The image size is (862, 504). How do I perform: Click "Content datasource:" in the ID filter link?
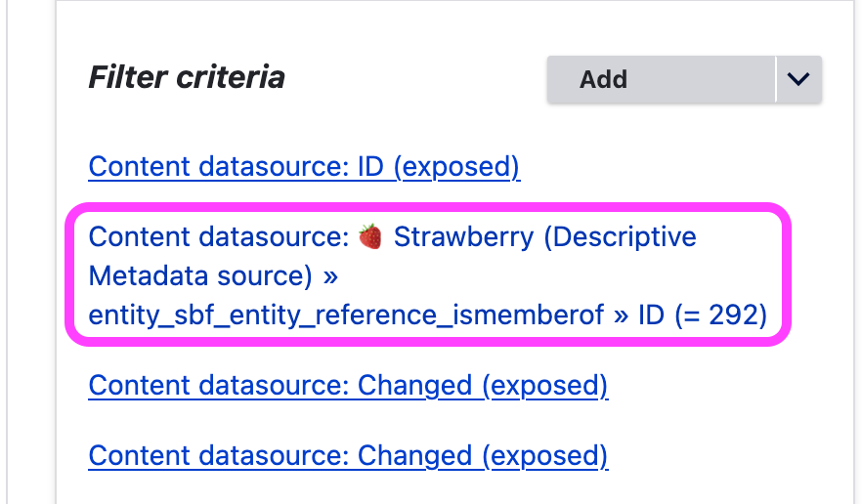pos(219,167)
